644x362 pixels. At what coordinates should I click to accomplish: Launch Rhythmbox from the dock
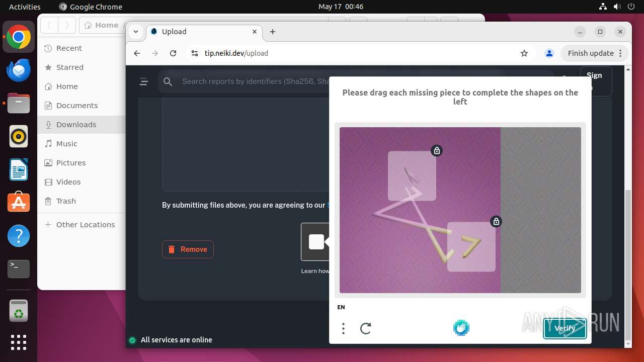[19, 136]
